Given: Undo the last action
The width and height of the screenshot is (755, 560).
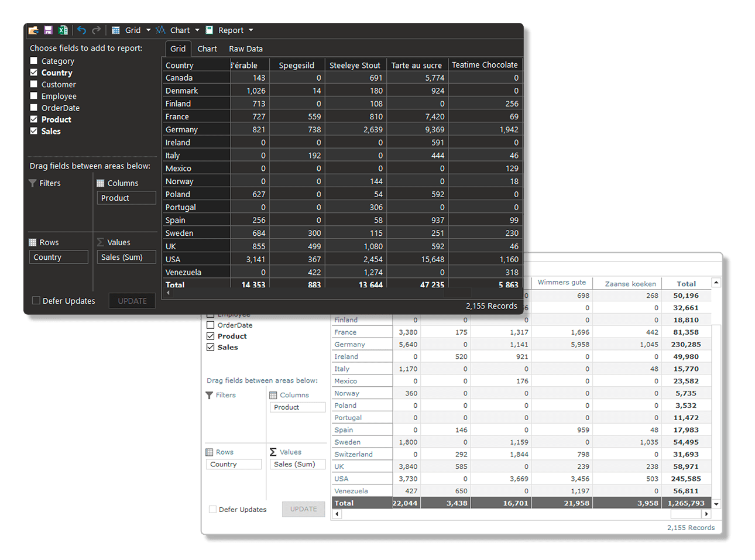Looking at the screenshot, I should point(81,30).
